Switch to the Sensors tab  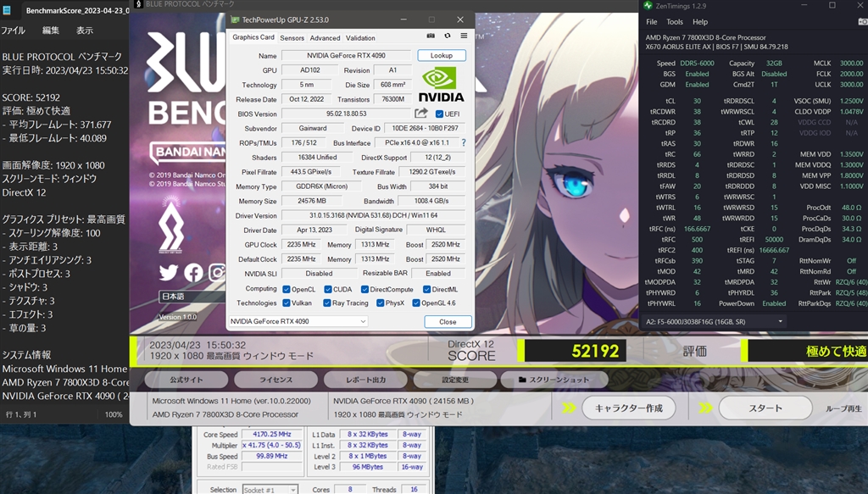(292, 38)
